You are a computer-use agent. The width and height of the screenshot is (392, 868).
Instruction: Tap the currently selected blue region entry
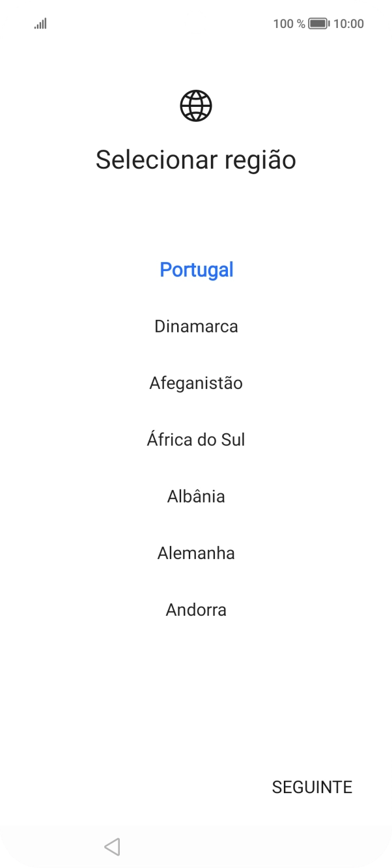(x=196, y=269)
